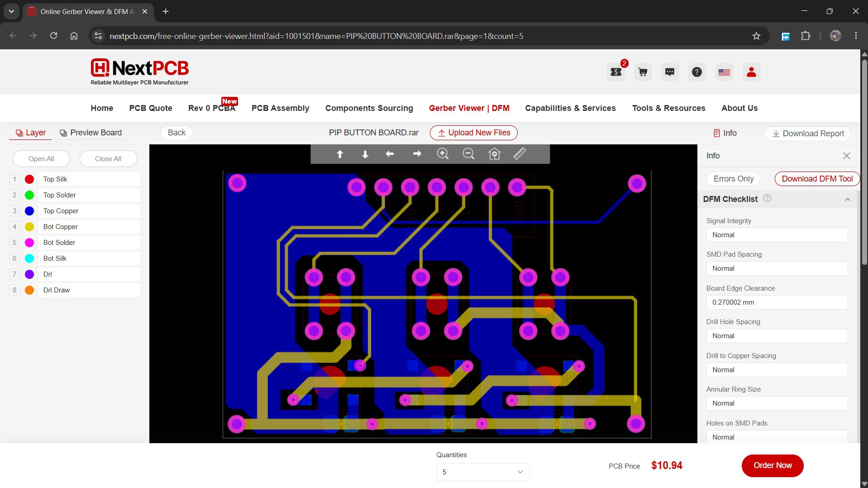
Task: Pan the Gerber view up with arrow
Action: coord(340,154)
